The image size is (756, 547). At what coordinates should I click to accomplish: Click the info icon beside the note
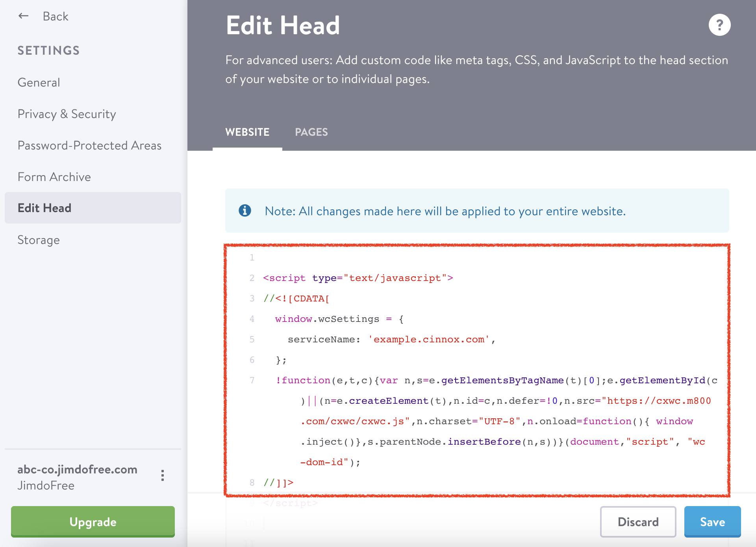tap(245, 211)
